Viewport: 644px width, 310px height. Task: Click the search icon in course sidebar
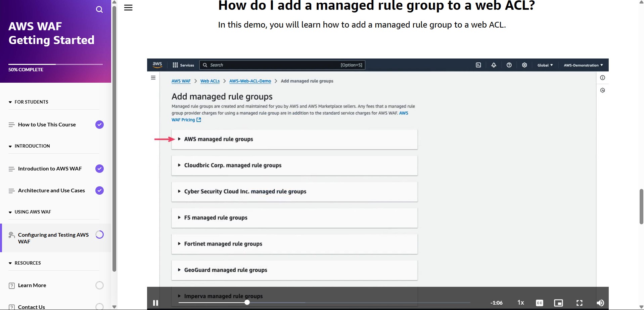(x=99, y=9)
